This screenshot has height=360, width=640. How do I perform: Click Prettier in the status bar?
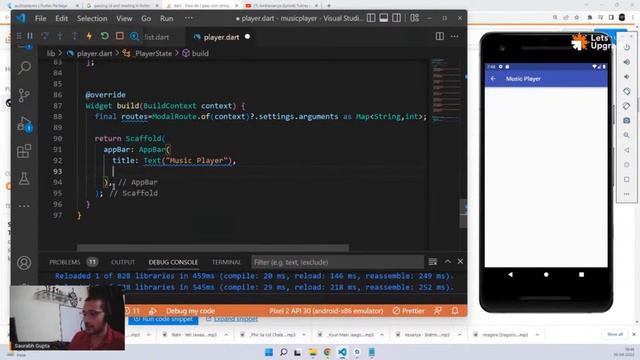coord(408,311)
